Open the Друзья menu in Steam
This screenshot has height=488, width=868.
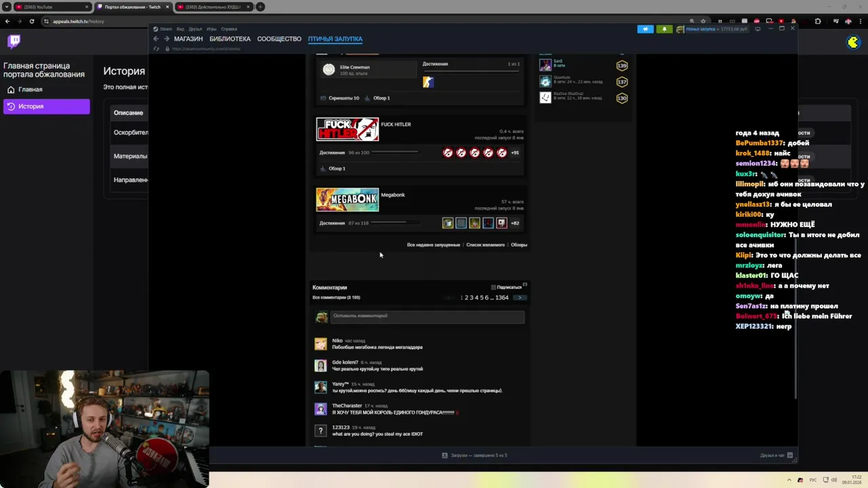click(x=195, y=29)
